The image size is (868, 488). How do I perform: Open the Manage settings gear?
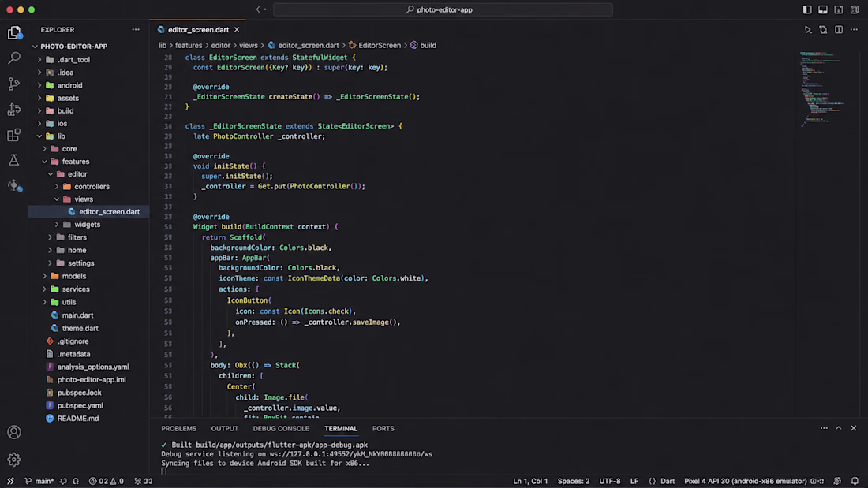(x=14, y=460)
